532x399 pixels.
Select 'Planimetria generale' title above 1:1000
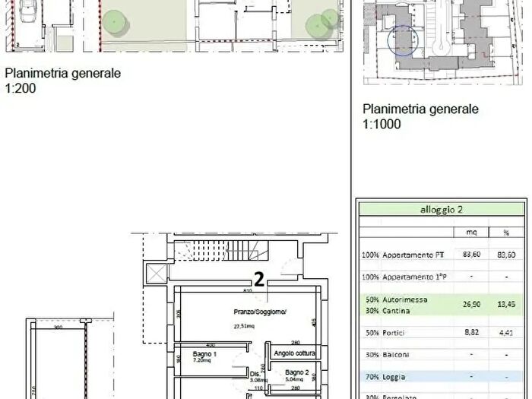(x=421, y=109)
